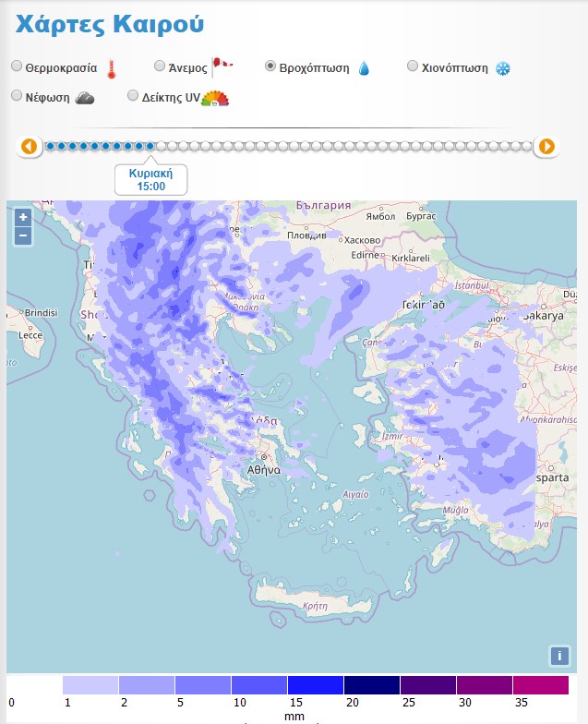
Task: Click the cloud cover icon
Action: 85,98
